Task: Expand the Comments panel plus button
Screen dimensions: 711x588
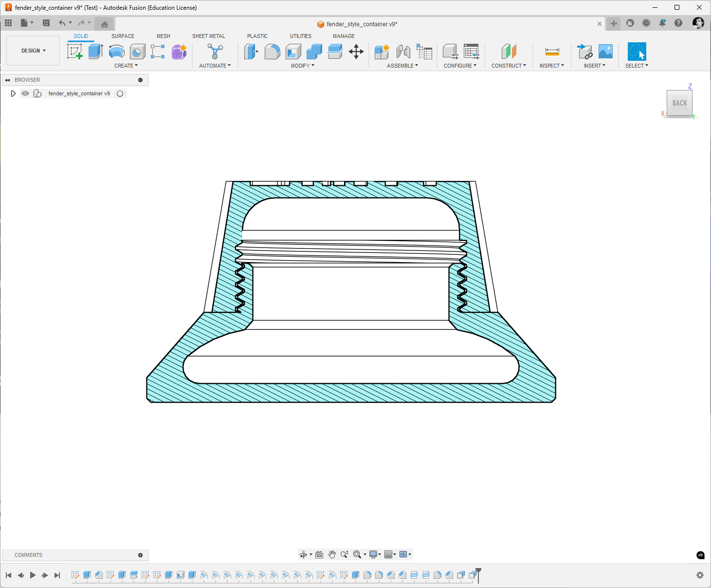Action: click(141, 555)
